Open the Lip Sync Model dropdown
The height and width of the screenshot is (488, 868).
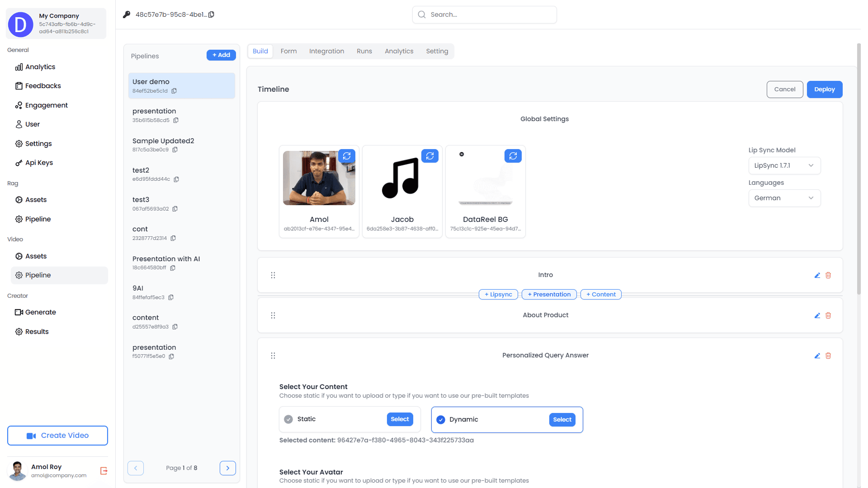pos(784,165)
